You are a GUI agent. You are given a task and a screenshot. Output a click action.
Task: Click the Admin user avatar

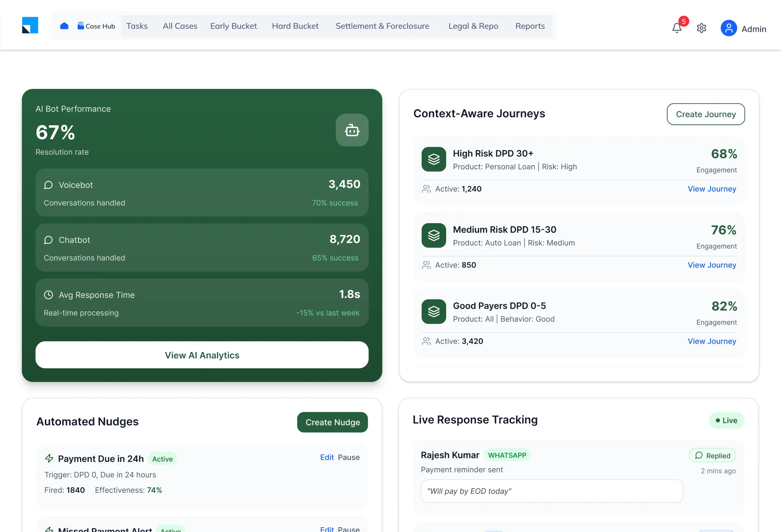coord(729,28)
